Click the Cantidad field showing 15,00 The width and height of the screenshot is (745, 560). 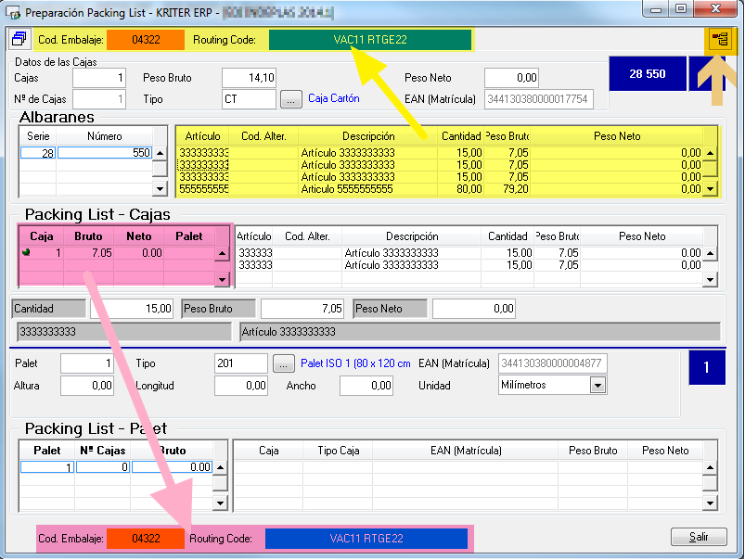pos(131,309)
